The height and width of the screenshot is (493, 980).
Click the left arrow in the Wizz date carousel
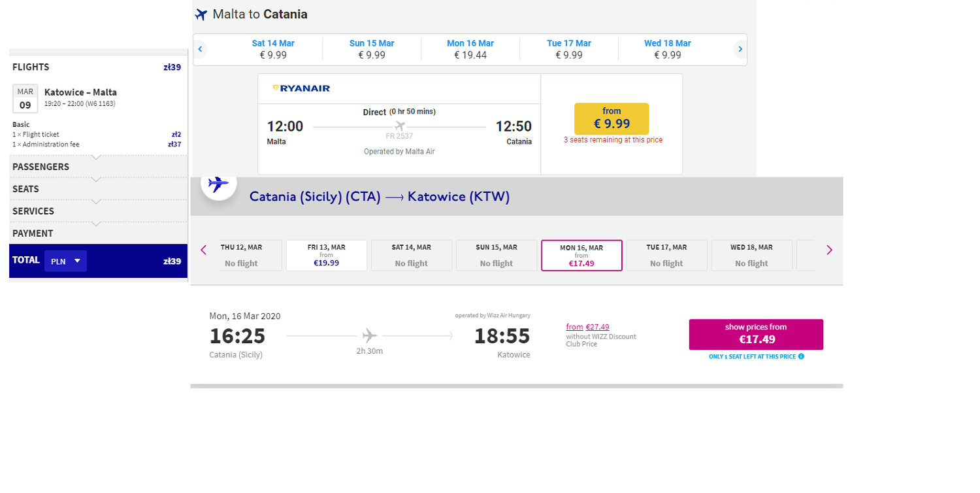(203, 250)
